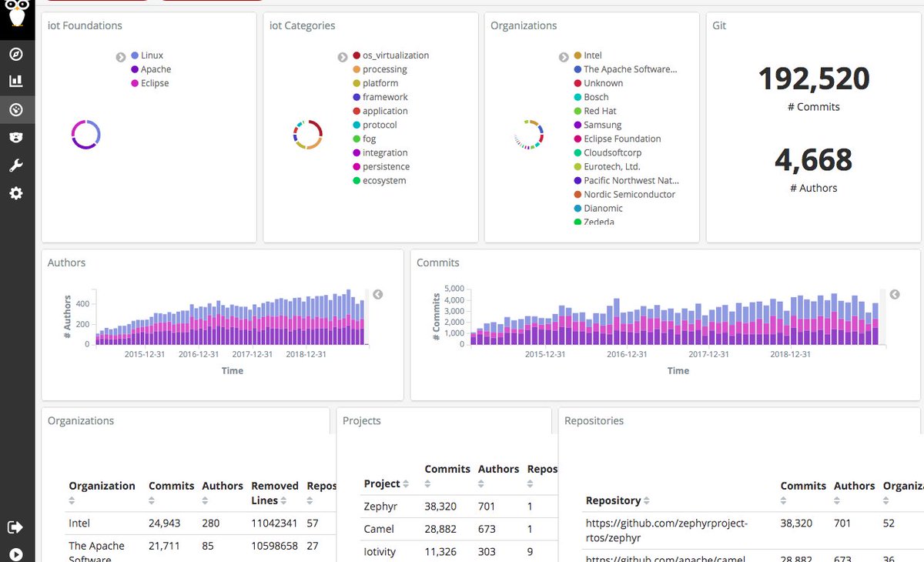This screenshot has height=562, width=924.
Task: Select ecosystem in iot Categories legend
Action: click(x=379, y=180)
